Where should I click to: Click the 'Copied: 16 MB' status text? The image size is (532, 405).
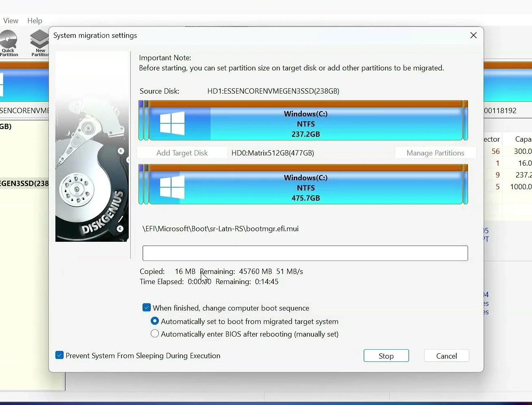[167, 271]
